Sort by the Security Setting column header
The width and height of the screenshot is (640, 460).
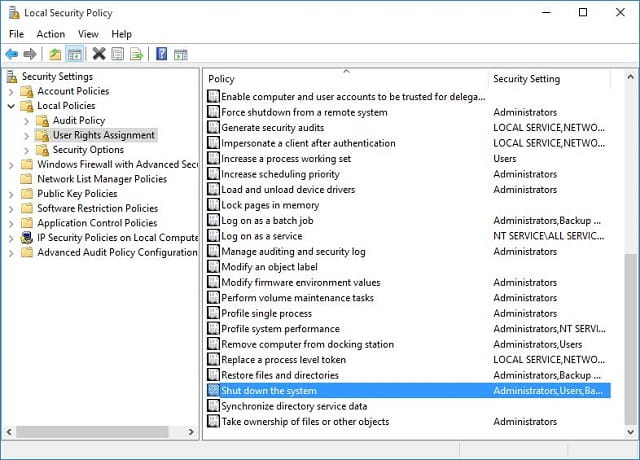coord(549,78)
